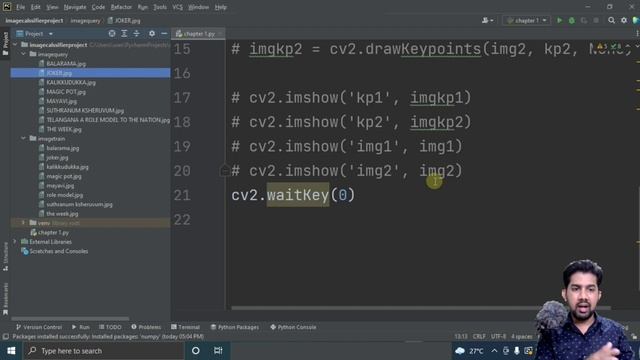Collapse the imagetrain folder
Viewport: 640px width, 360px height.
[x=24, y=138]
